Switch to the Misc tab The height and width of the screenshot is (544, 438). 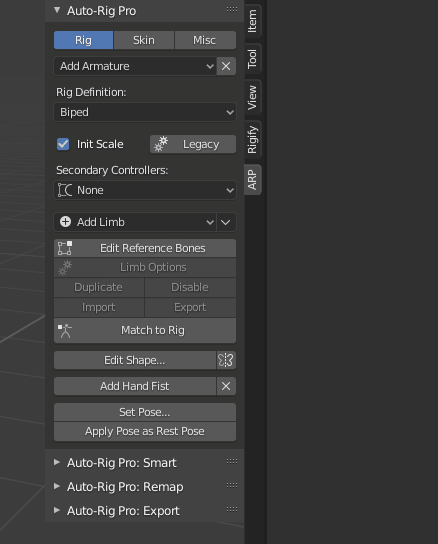pyautogui.click(x=205, y=40)
